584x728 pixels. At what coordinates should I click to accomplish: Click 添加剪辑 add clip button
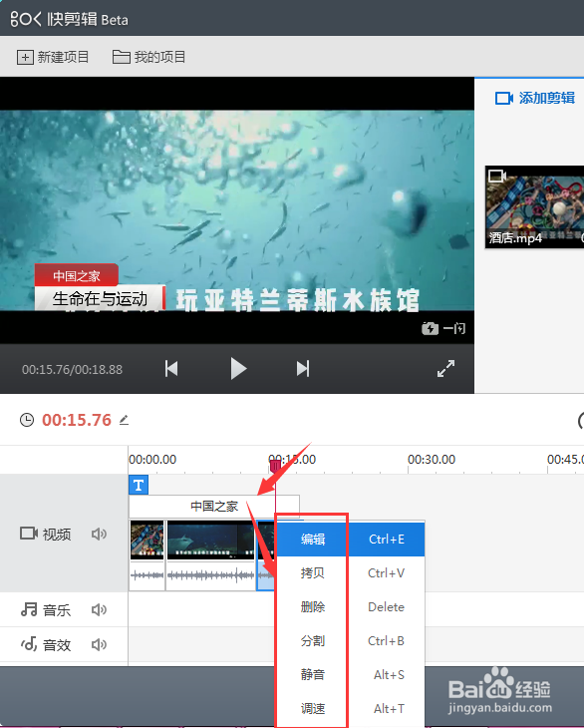(535, 98)
